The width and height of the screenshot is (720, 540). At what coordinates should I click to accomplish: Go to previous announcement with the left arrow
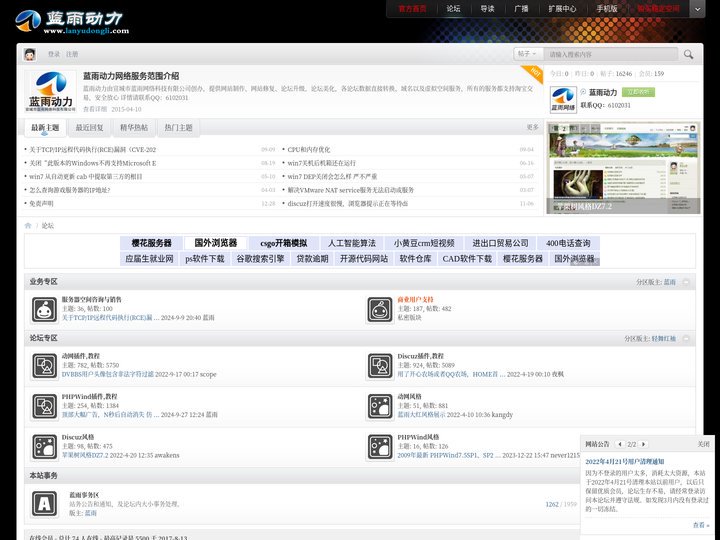pos(620,444)
